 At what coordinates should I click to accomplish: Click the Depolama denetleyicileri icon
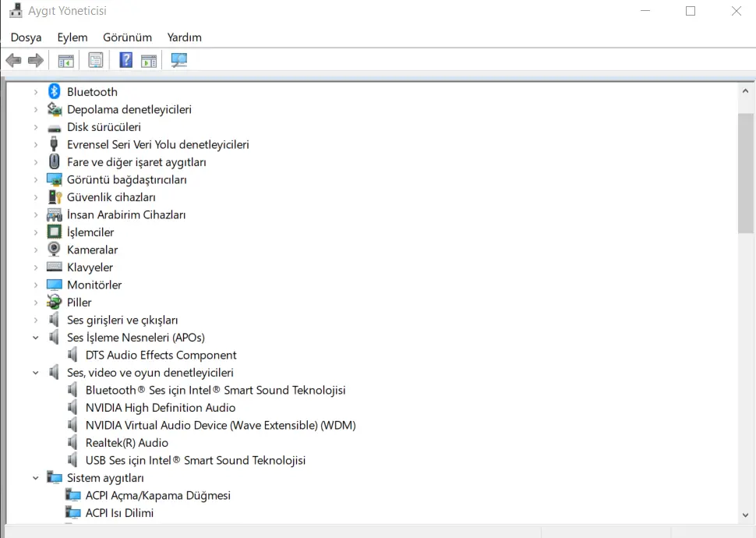pyautogui.click(x=55, y=109)
